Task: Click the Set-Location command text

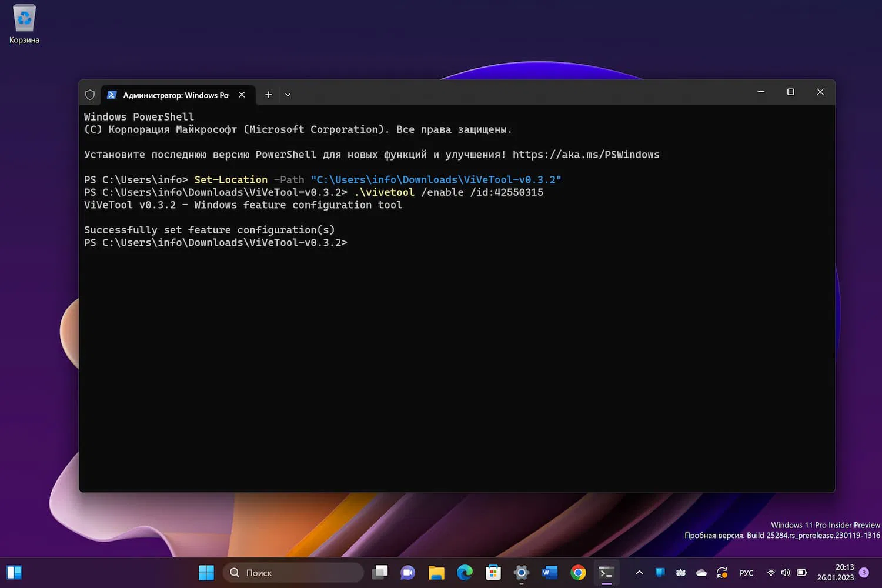Action: tap(230, 180)
